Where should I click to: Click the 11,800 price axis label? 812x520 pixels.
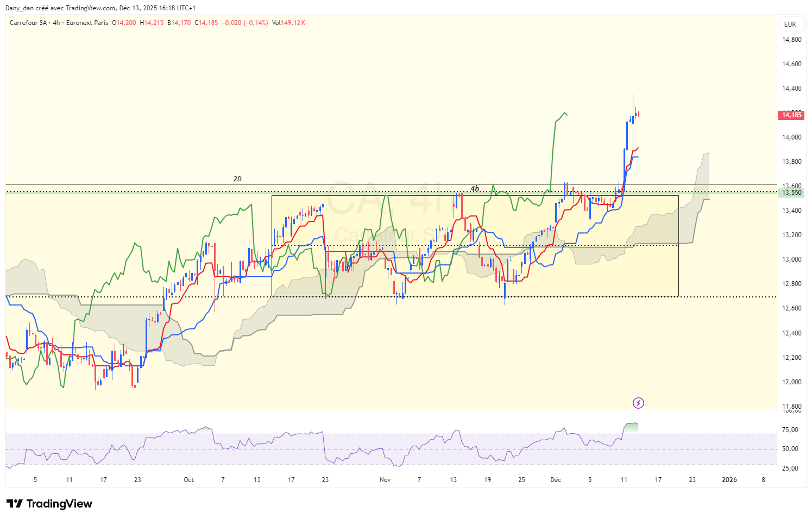tap(791, 407)
